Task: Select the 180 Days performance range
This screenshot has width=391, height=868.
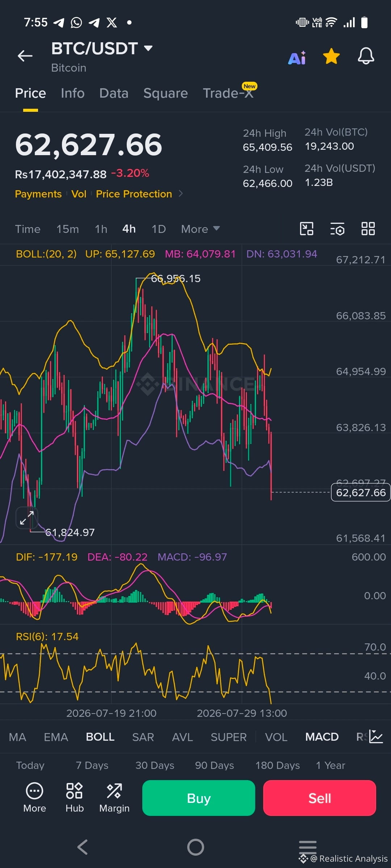Action: pos(278,765)
